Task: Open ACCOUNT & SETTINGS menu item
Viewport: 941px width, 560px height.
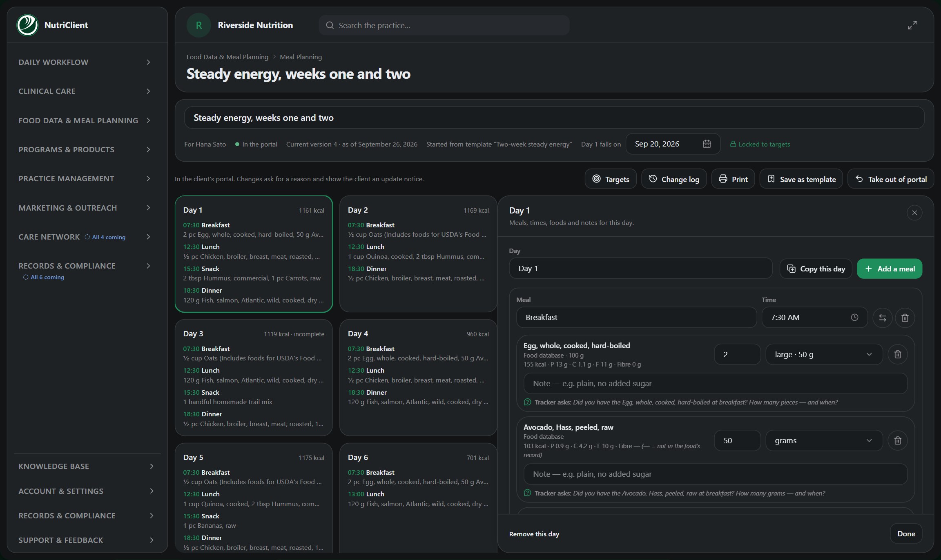Action: pyautogui.click(x=86, y=491)
